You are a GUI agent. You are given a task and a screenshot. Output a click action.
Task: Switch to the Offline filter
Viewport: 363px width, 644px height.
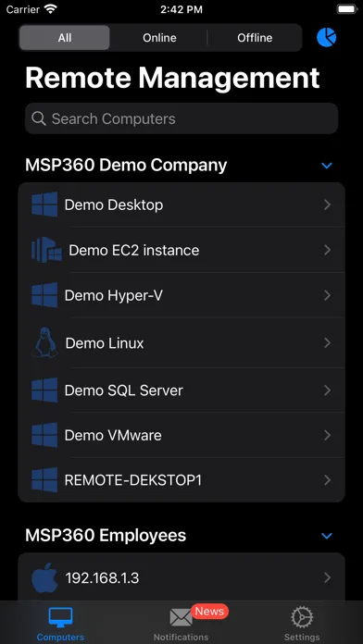[x=255, y=38]
